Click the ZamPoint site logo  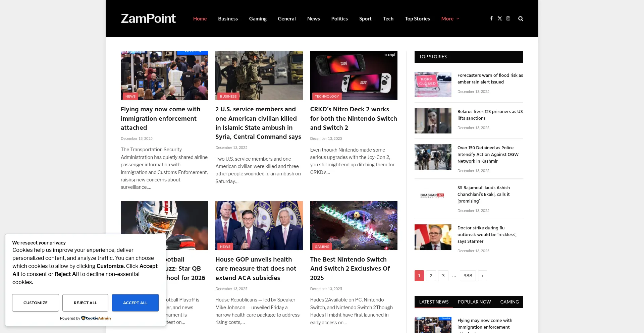(148, 18)
